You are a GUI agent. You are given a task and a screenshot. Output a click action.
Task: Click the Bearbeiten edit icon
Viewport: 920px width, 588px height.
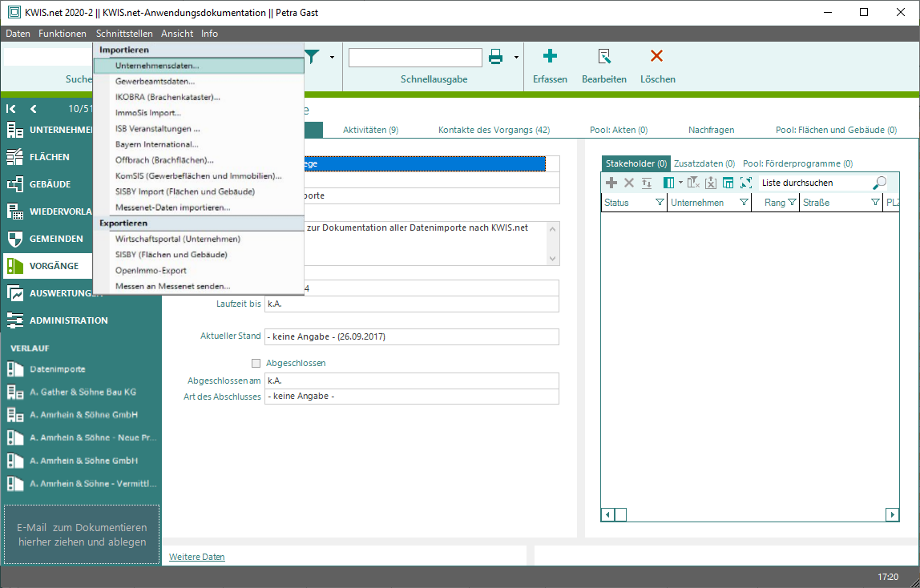pos(603,57)
